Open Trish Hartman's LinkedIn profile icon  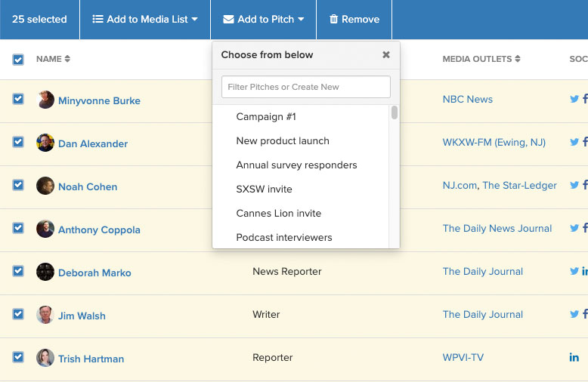click(x=574, y=357)
